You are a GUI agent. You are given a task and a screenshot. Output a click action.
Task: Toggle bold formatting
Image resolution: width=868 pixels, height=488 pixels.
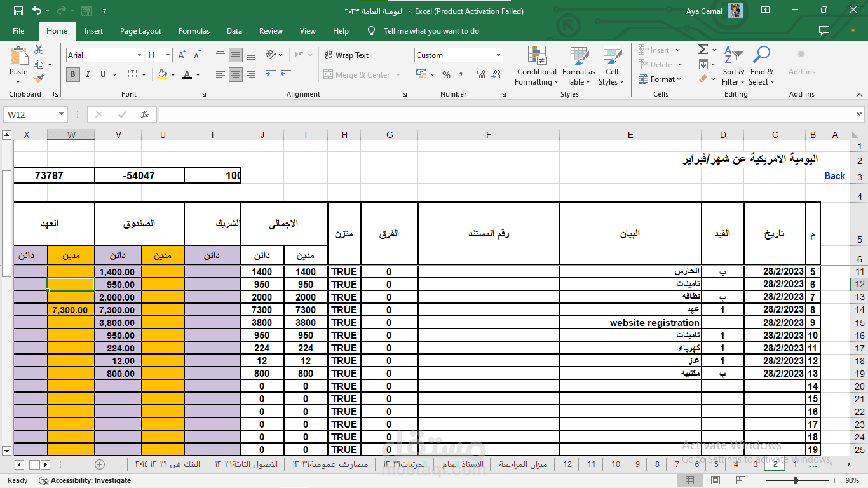point(72,74)
